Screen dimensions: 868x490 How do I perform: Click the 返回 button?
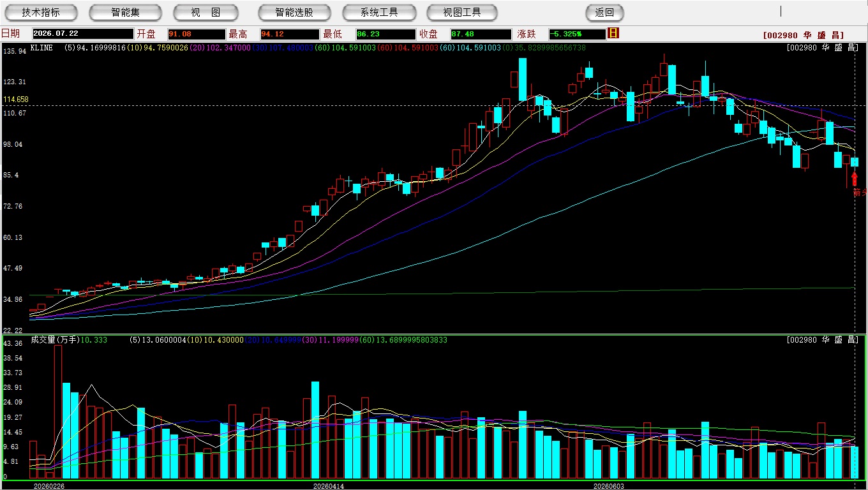[604, 12]
